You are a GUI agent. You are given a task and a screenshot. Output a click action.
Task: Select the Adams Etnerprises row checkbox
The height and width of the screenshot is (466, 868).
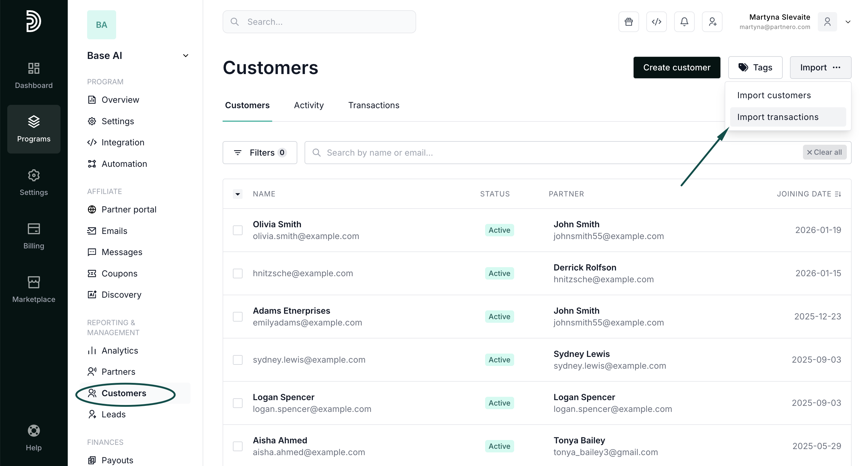click(237, 316)
